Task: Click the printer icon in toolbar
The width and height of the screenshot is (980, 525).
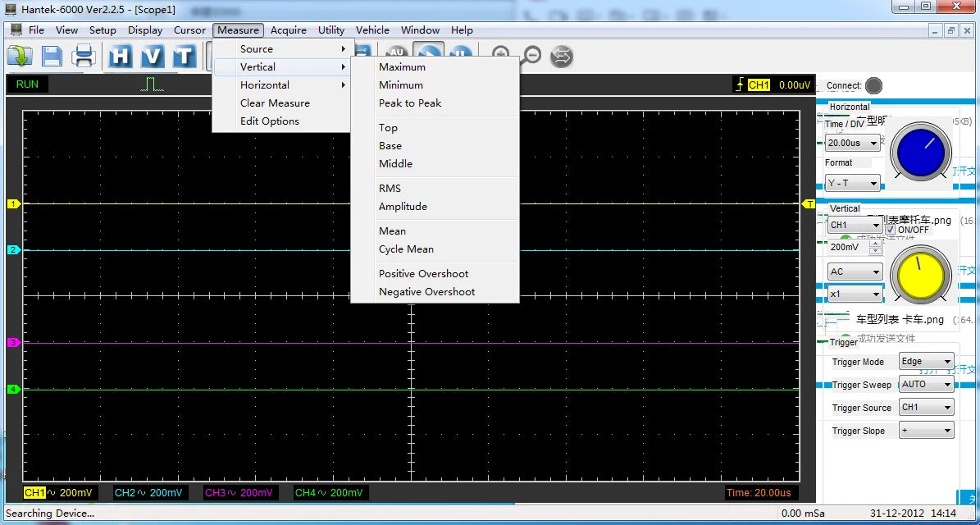Action: pos(84,56)
